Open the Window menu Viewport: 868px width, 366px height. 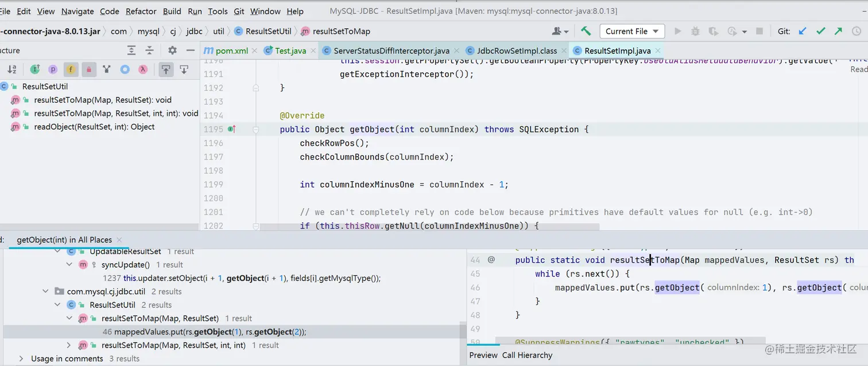tap(265, 11)
